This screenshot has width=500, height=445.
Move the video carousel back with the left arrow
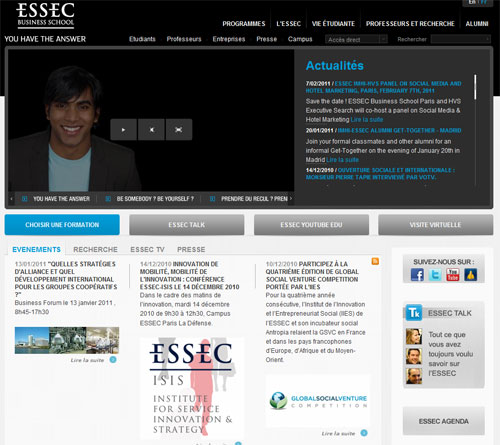[x=12, y=199]
